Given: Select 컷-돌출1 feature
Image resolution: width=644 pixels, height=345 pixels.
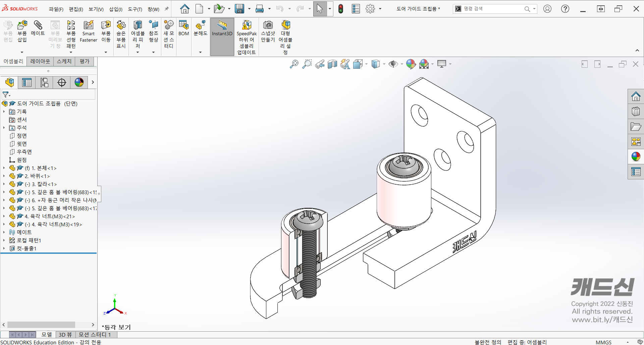Looking at the screenshot, I should point(26,248).
